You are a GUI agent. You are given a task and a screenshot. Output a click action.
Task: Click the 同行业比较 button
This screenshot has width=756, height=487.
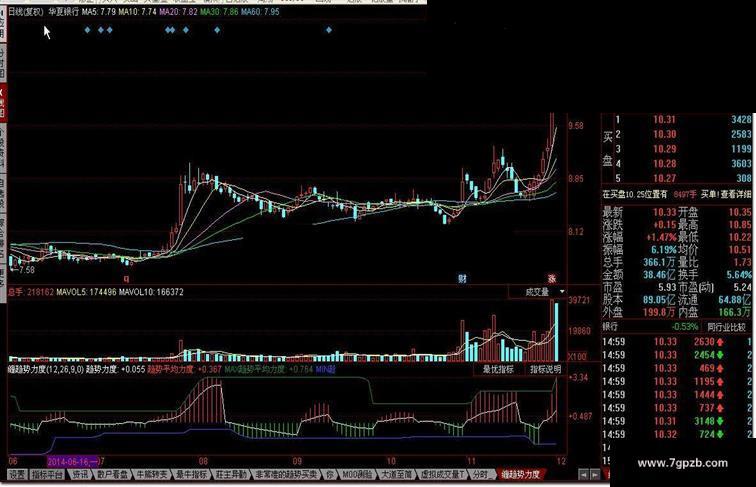click(726, 327)
